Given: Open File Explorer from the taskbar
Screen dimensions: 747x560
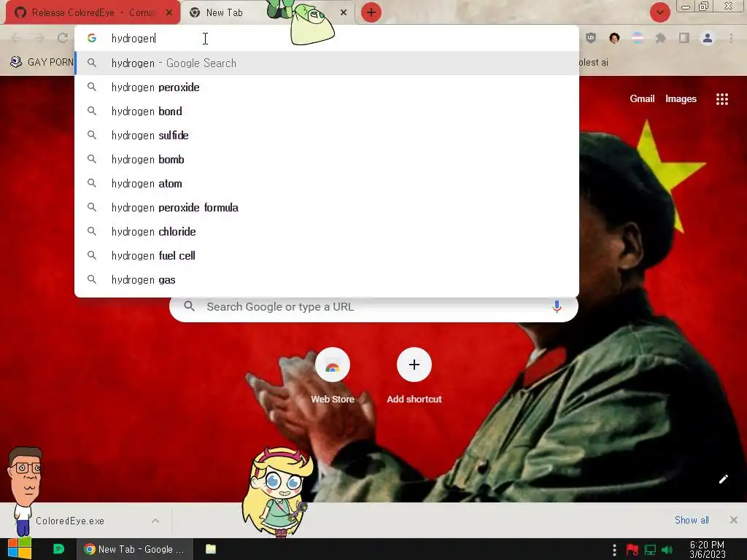Looking at the screenshot, I should pos(211,549).
